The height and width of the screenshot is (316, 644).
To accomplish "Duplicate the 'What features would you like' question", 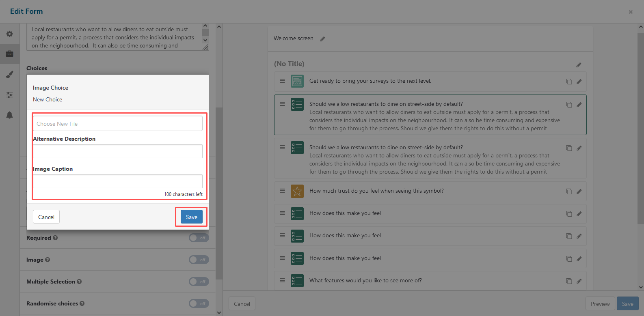I will pos(569,281).
